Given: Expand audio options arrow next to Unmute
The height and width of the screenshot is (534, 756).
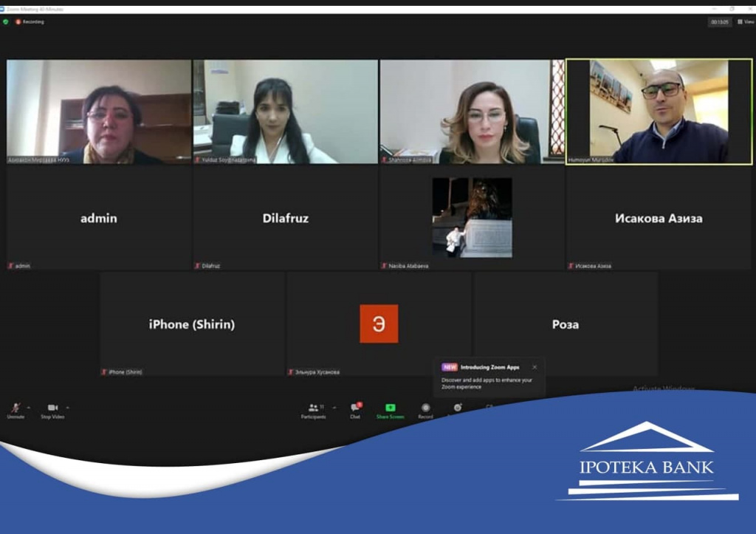Looking at the screenshot, I should (x=29, y=407).
